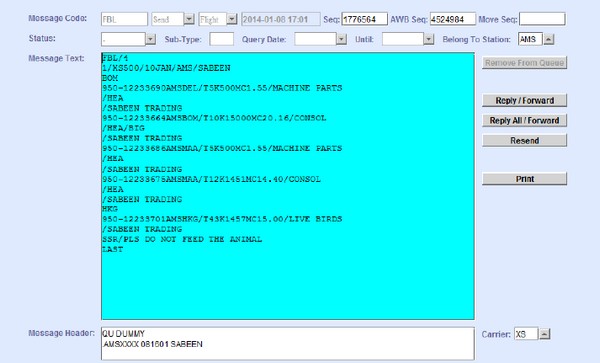Focus the Carrier XS input field
600x363 pixels.
tap(526, 334)
